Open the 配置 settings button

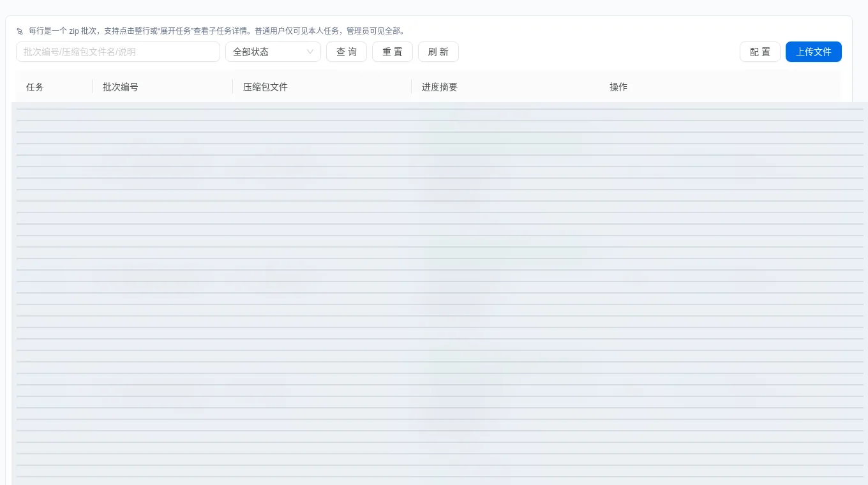760,52
